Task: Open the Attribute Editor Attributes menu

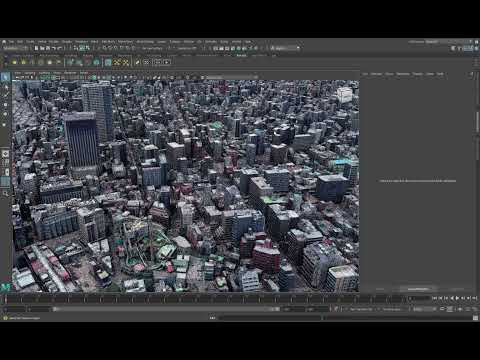Action: coord(403,74)
